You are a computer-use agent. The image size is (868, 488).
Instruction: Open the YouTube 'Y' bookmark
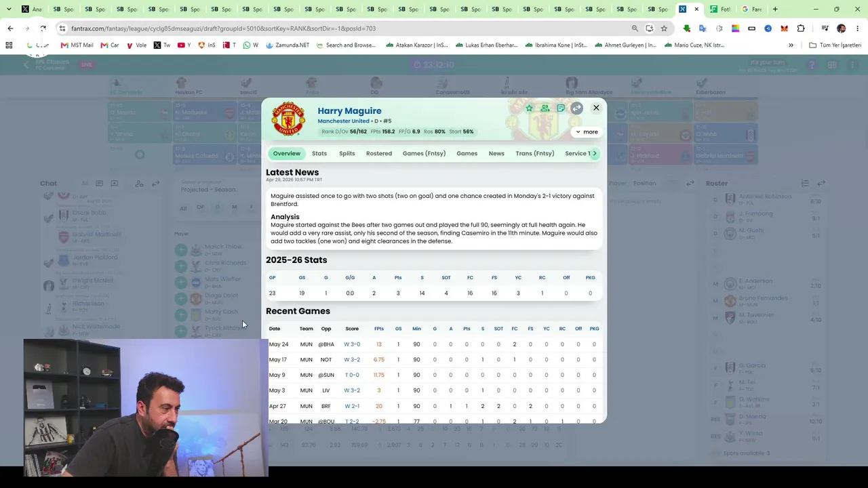tap(184, 45)
